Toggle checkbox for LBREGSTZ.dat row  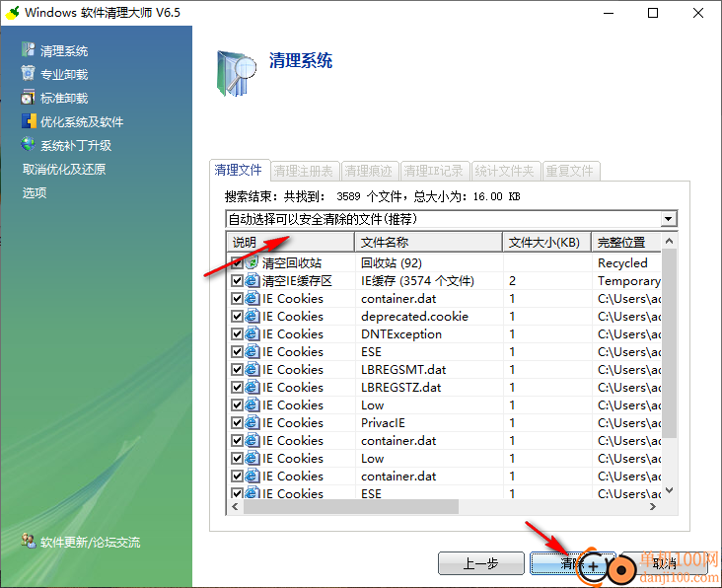click(x=237, y=387)
